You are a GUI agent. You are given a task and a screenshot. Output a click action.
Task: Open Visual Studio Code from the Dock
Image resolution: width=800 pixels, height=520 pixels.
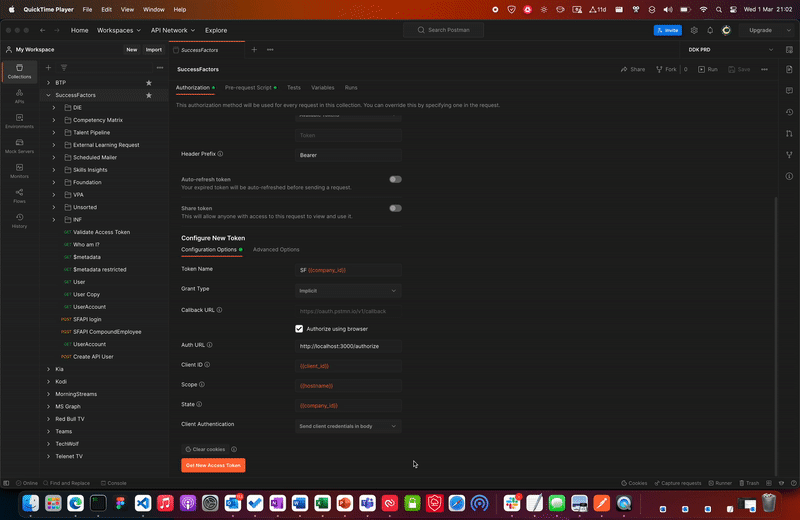click(143, 503)
